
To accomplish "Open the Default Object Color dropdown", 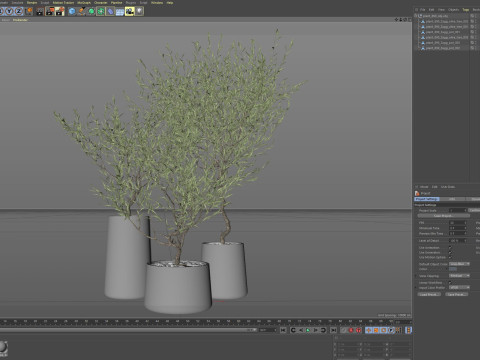I will click(459, 264).
